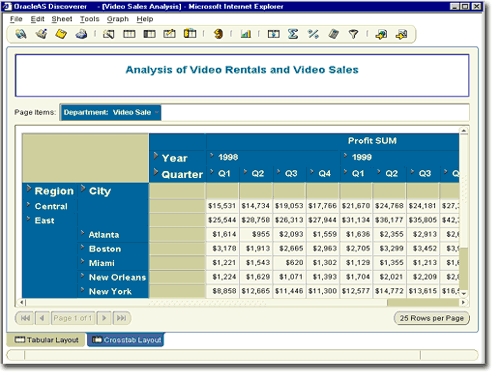Click the edit workbook pencil icon
This screenshot has height=375, width=498.
click(41, 34)
